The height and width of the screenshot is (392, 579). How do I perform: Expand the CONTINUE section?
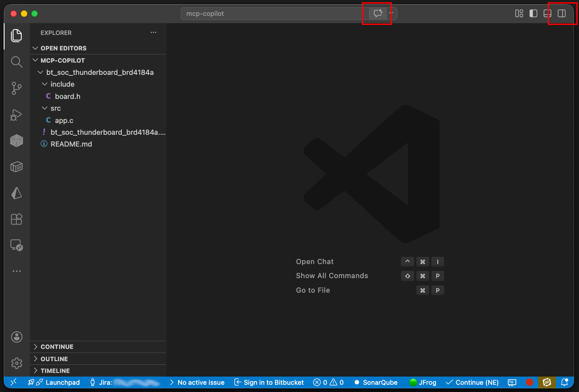point(98,347)
